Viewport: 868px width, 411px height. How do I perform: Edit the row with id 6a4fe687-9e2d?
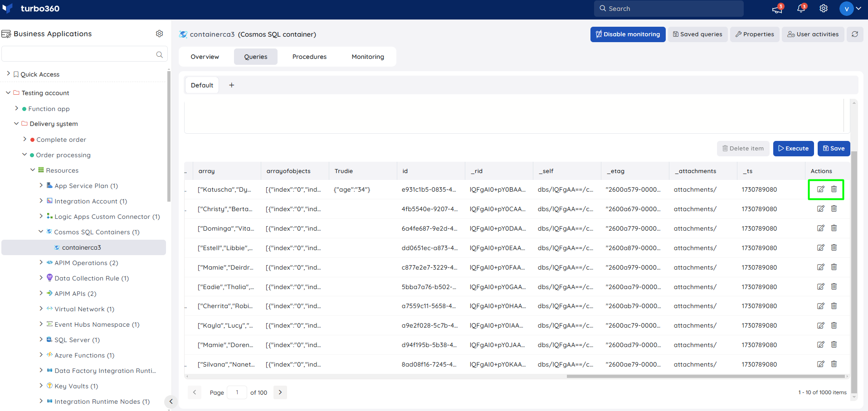click(821, 228)
